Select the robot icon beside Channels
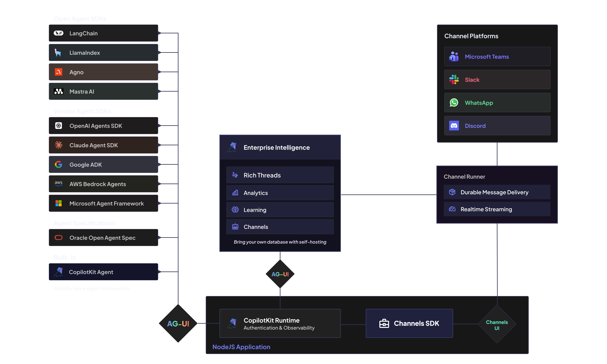 235,226
